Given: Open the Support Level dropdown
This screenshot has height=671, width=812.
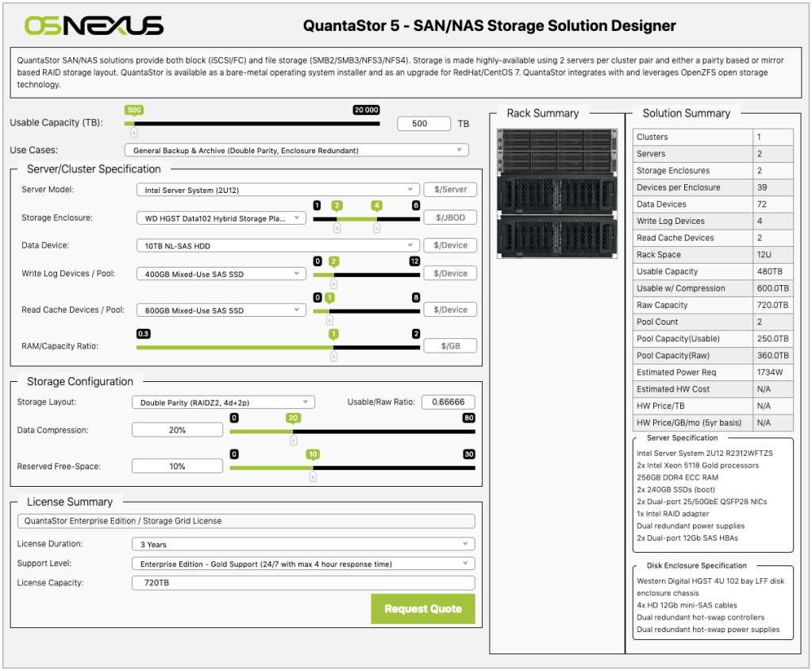Looking at the screenshot, I should [x=303, y=563].
